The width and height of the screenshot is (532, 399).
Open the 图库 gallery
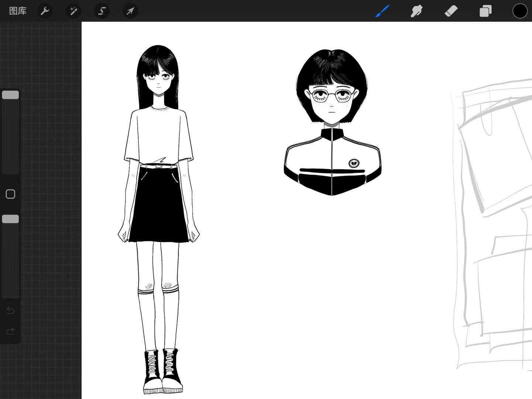[18, 11]
